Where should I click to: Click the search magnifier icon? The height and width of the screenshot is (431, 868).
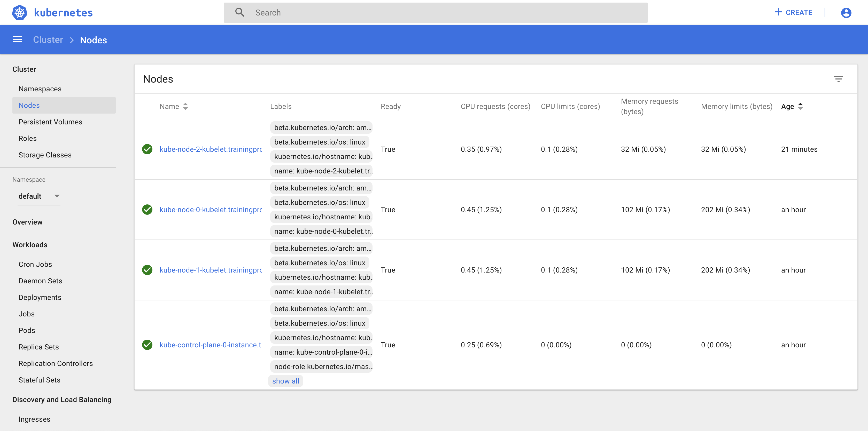pos(239,12)
